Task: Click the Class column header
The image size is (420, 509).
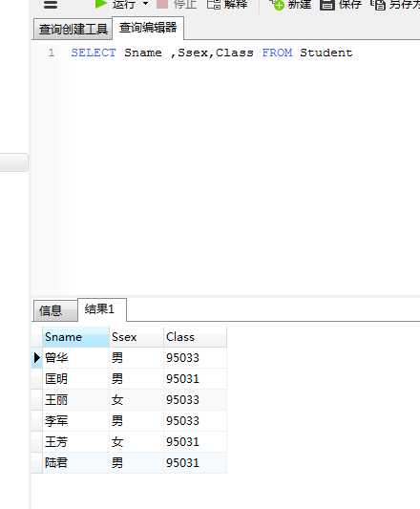Action: coord(195,337)
